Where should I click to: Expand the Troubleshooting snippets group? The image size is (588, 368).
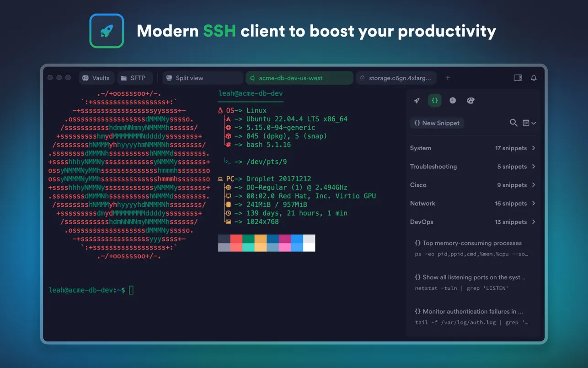tap(473, 167)
